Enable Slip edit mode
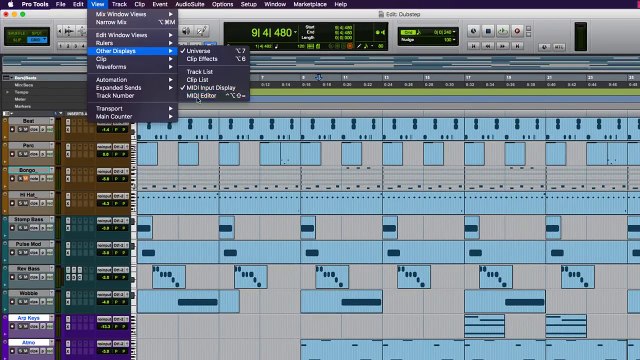 tap(17, 40)
